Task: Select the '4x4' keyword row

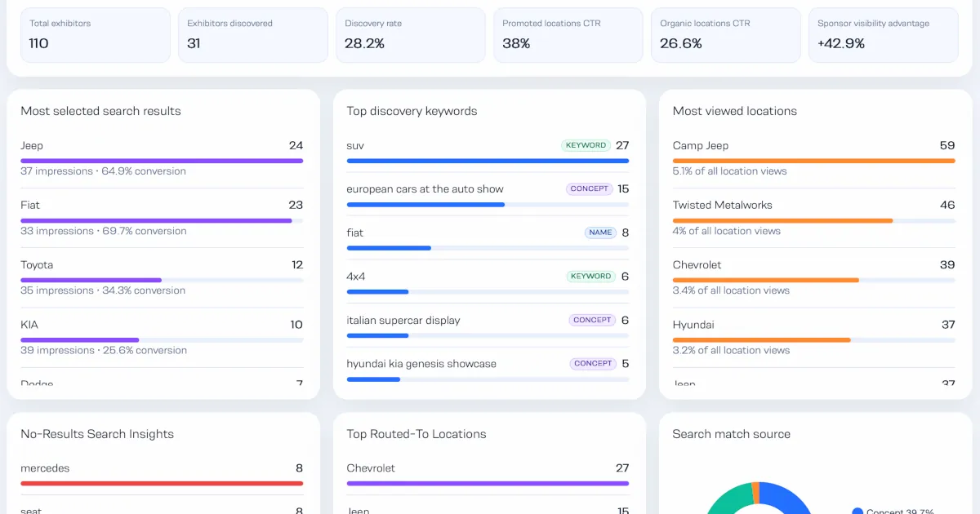Action: (x=488, y=281)
